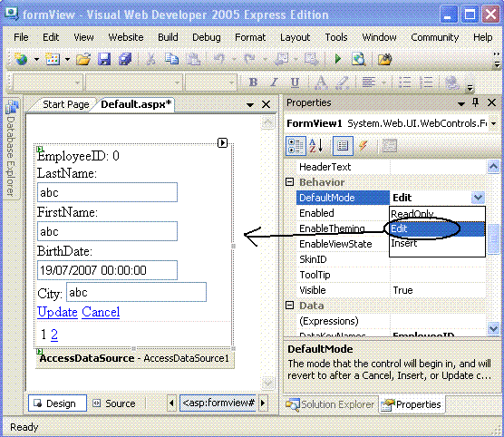The width and height of the screenshot is (504, 437).
Task: Open the Debug menu
Action: coord(207,37)
